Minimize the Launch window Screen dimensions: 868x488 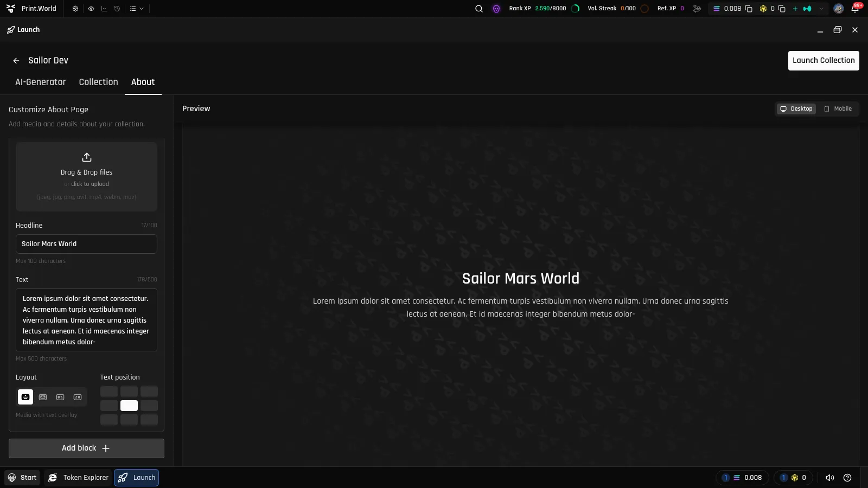pos(820,30)
